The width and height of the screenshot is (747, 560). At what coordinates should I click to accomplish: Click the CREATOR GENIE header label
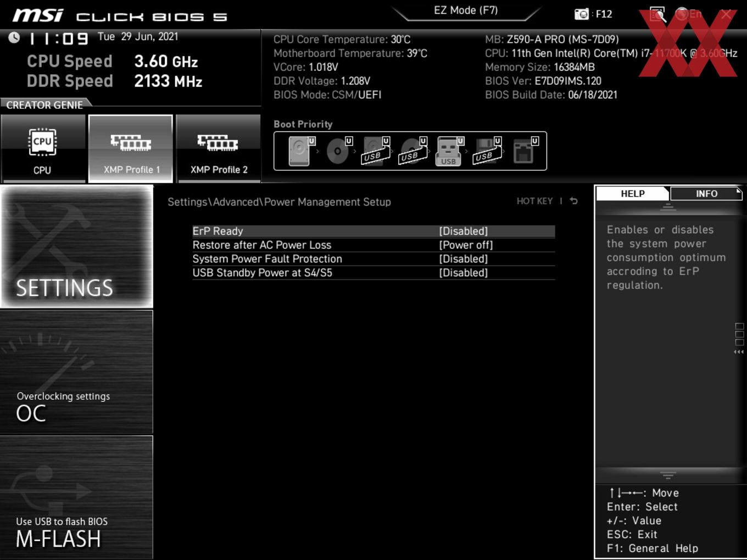point(44,104)
